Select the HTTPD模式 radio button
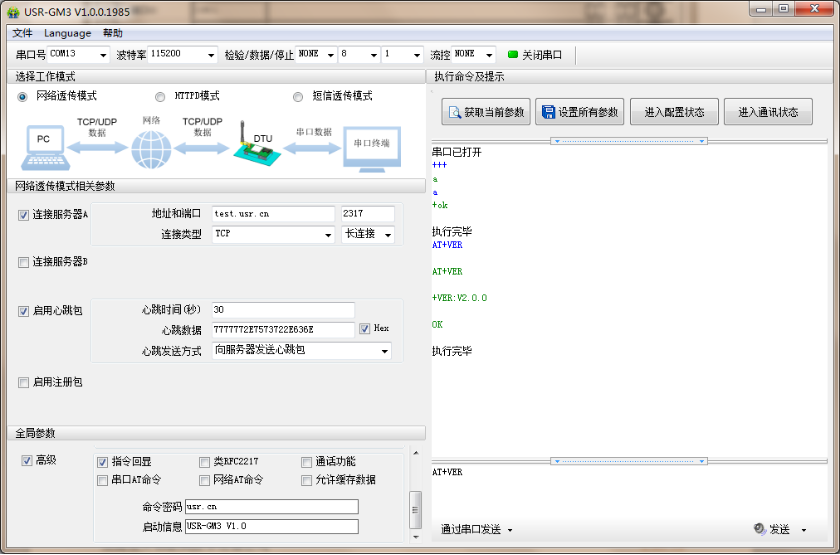This screenshot has height=555, width=840. pos(160,97)
